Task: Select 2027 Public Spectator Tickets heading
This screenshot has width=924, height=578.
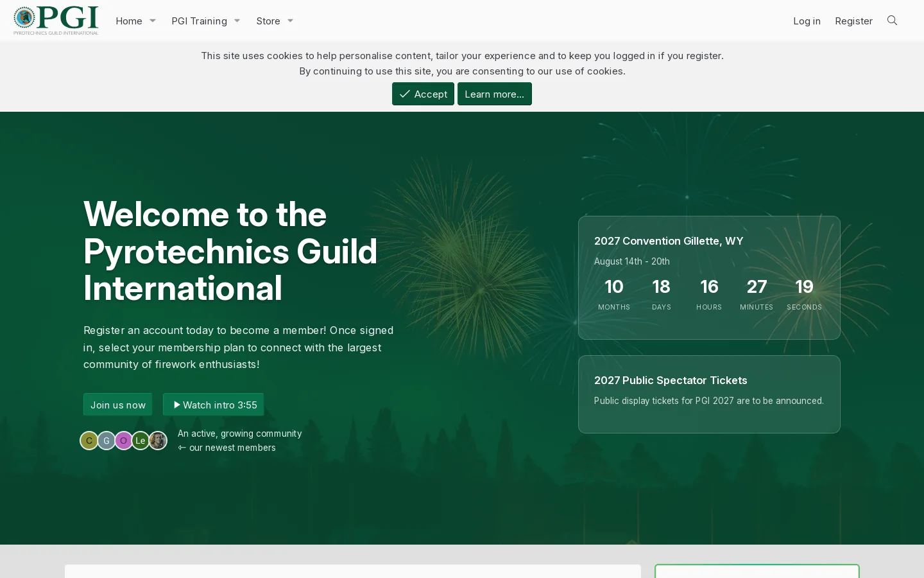Action: point(671,380)
